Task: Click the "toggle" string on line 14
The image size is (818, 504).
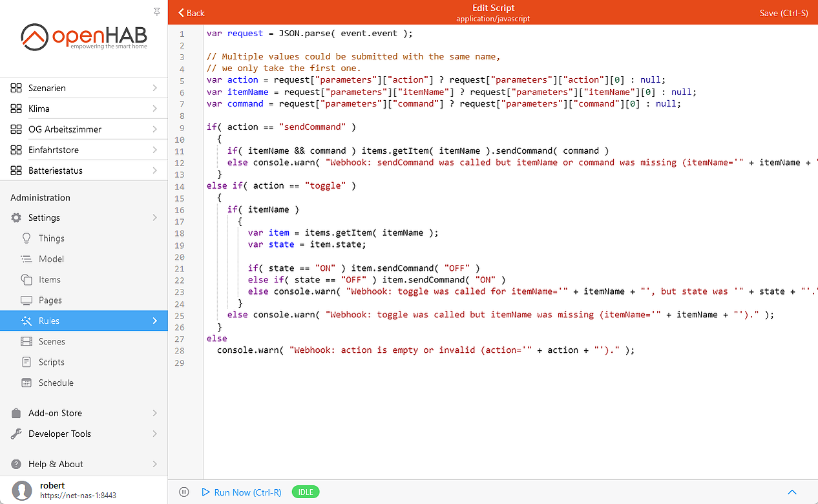Action: 325,186
